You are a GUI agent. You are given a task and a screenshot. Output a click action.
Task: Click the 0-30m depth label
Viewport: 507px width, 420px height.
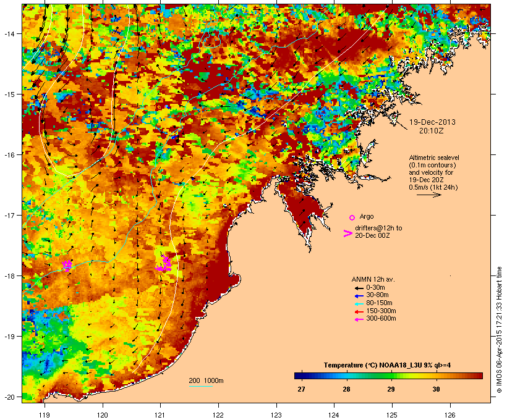(375, 288)
